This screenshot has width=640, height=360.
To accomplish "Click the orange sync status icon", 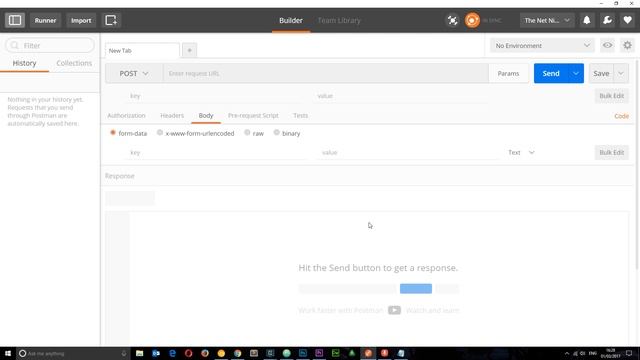I will coord(472,20).
